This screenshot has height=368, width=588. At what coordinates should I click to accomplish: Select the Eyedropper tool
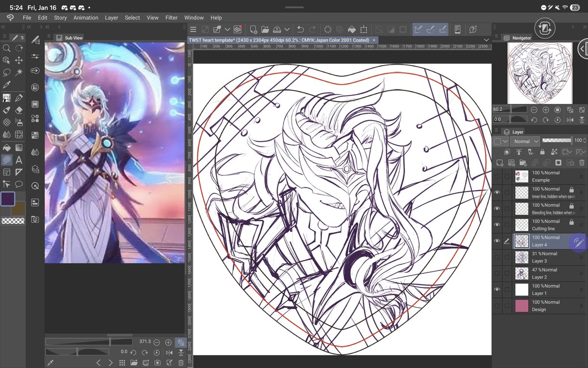tap(7, 85)
